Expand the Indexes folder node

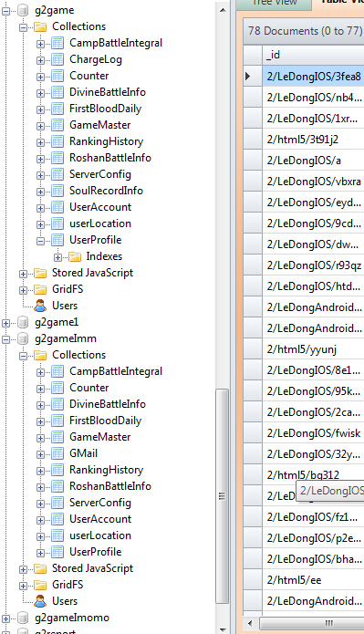click(57, 257)
